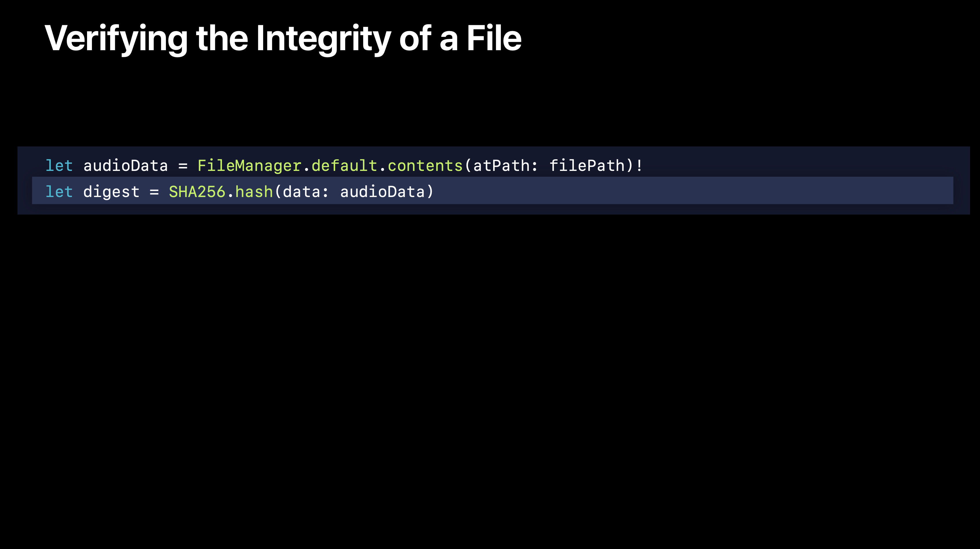The width and height of the screenshot is (980, 549).
Task: Click the '(atPath: filePath)!' argument text
Action: (553, 166)
